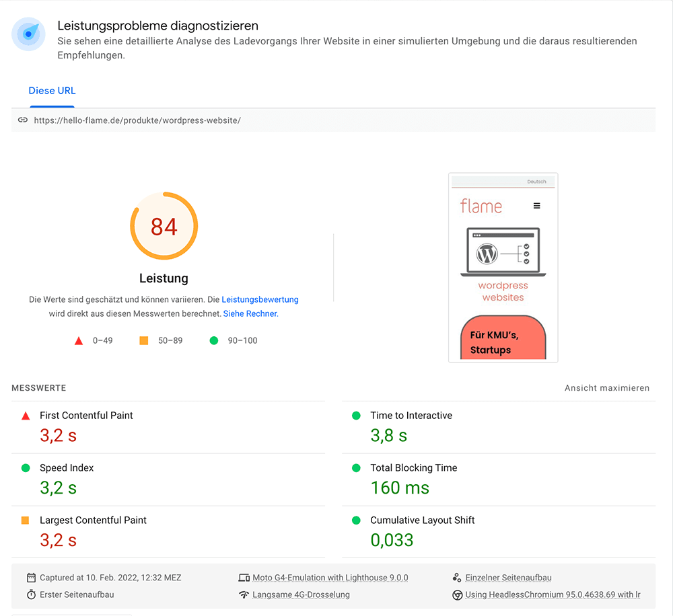Screen dimensions: 673x616
Task: Click the red triangle legend icon for 0–49
Action: pyautogui.click(x=79, y=341)
